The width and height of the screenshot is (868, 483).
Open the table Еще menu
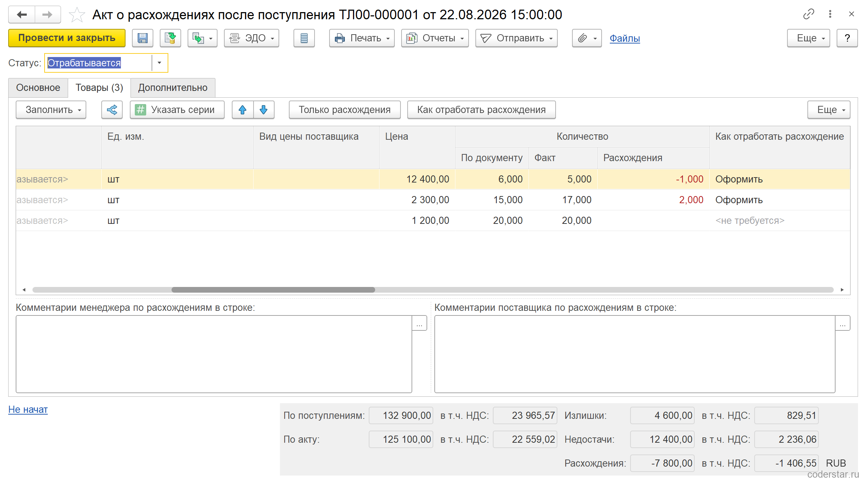point(829,110)
